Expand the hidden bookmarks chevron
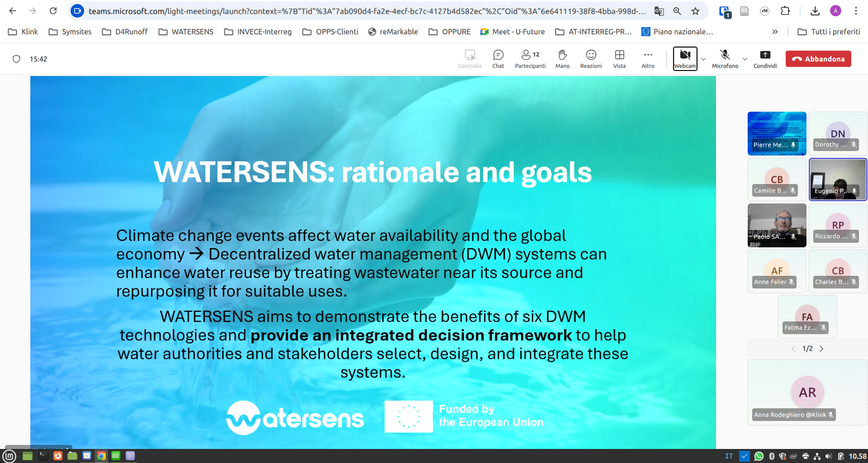 (x=775, y=32)
